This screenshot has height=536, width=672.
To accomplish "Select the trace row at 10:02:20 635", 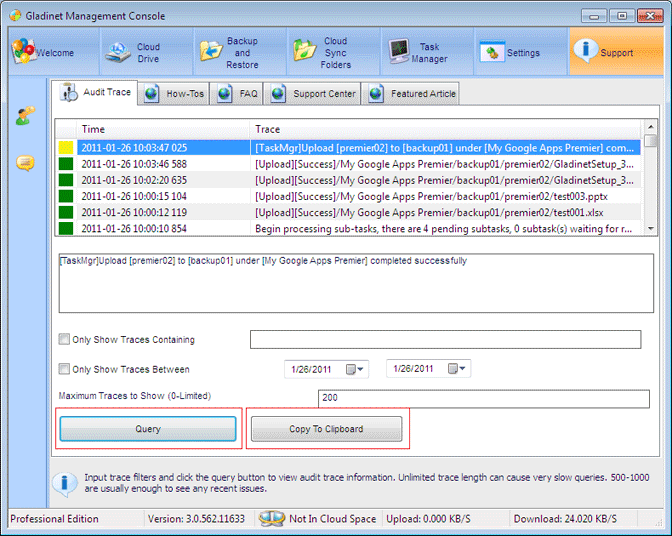I will [348, 180].
